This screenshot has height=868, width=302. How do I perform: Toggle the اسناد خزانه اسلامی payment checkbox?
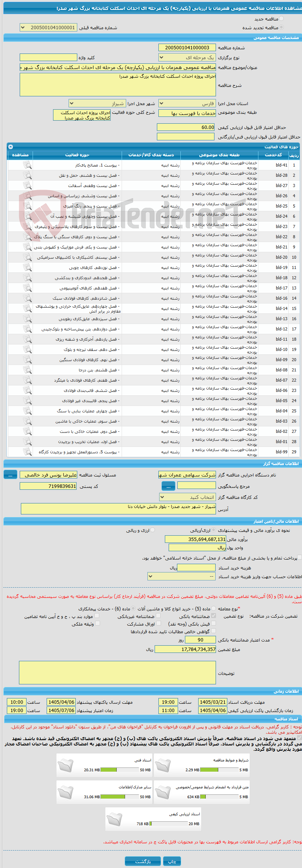click(x=299, y=557)
